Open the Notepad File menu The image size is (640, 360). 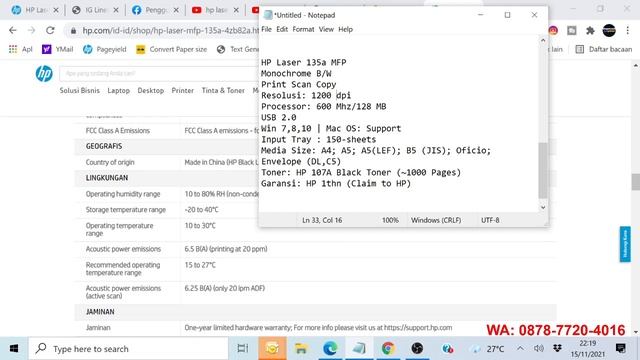tap(266, 29)
